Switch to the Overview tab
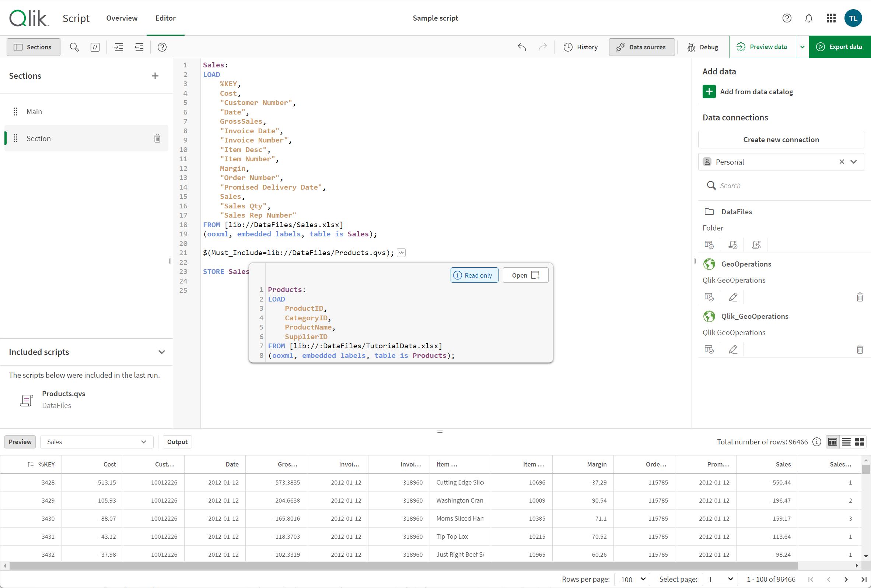 [122, 18]
